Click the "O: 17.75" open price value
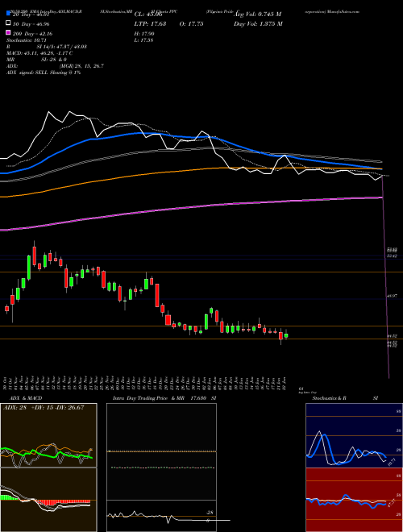 tap(191, 23)
